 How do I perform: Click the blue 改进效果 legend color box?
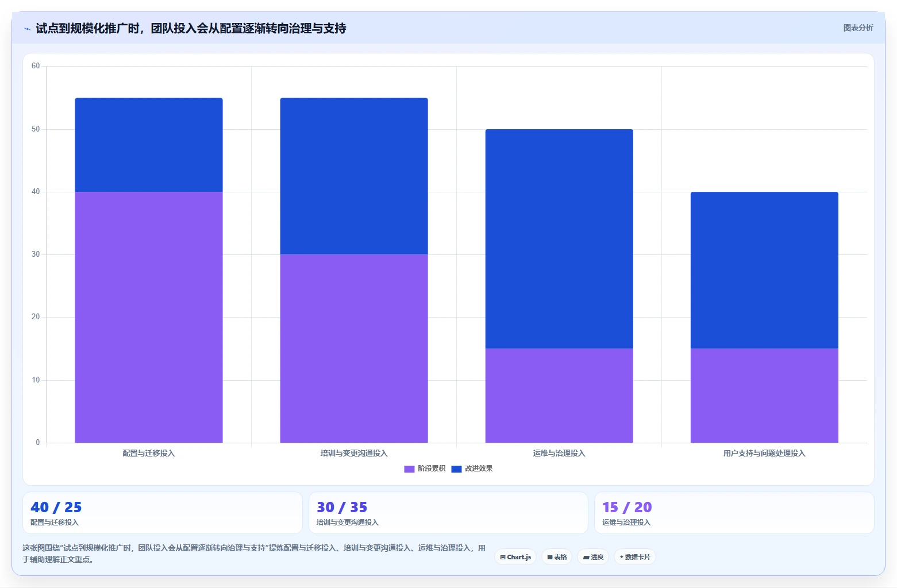(x=456, y=469)
